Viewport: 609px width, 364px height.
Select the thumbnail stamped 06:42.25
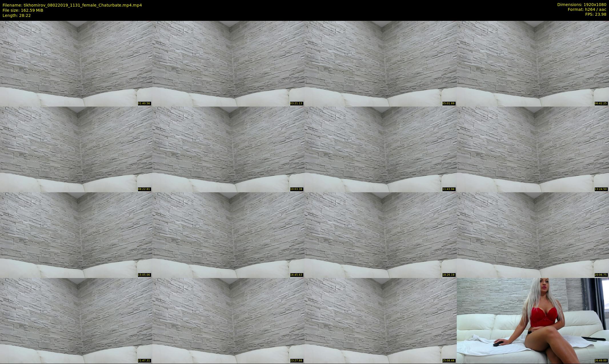533,63
